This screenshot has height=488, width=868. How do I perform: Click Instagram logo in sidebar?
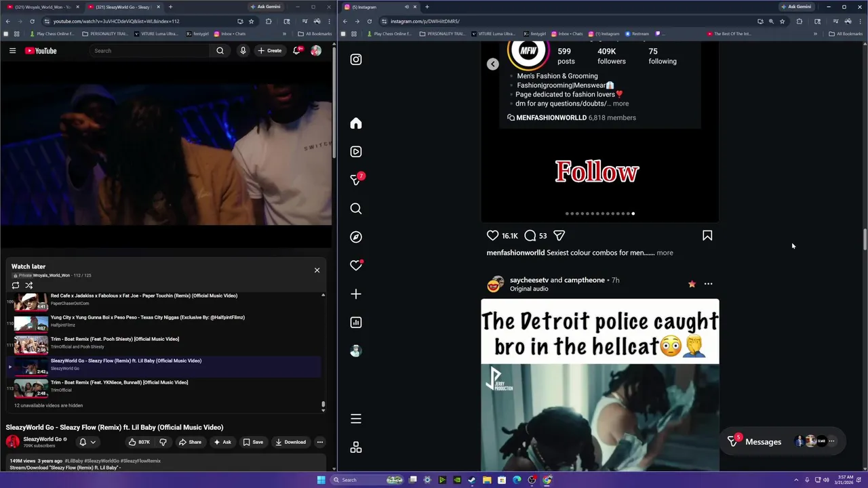(x=356, y=60)
